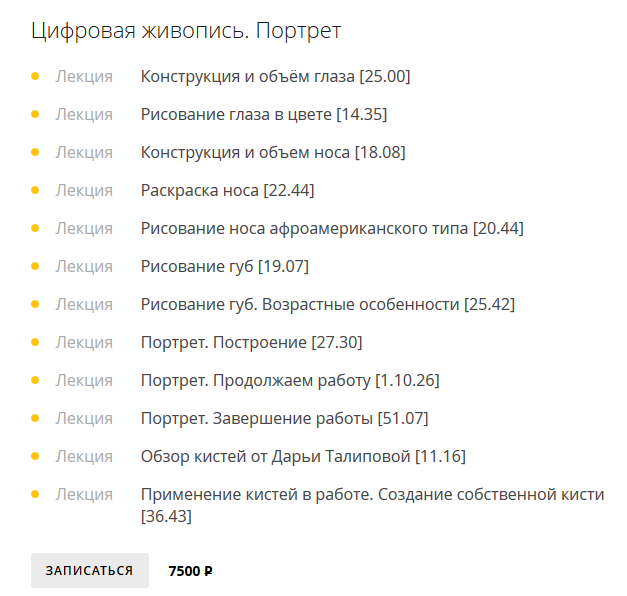Select lecture Конструкция и объем носа
Screen dimensions: 627x596
point(272,153)
